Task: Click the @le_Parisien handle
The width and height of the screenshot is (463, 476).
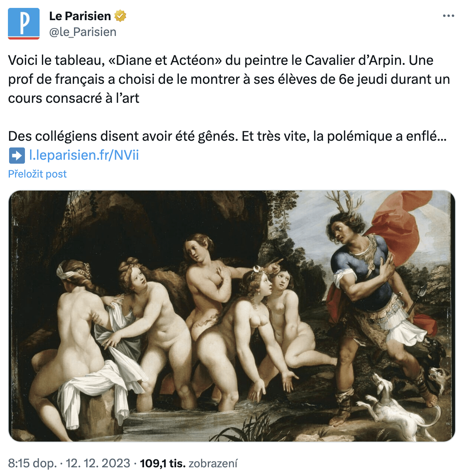Action: tap(83, 32)
